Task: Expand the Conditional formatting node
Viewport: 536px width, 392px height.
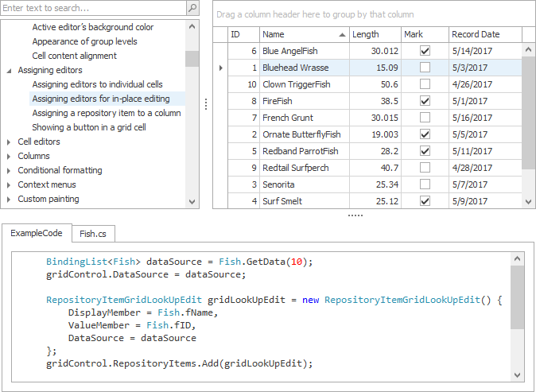Action: (9, 170)
